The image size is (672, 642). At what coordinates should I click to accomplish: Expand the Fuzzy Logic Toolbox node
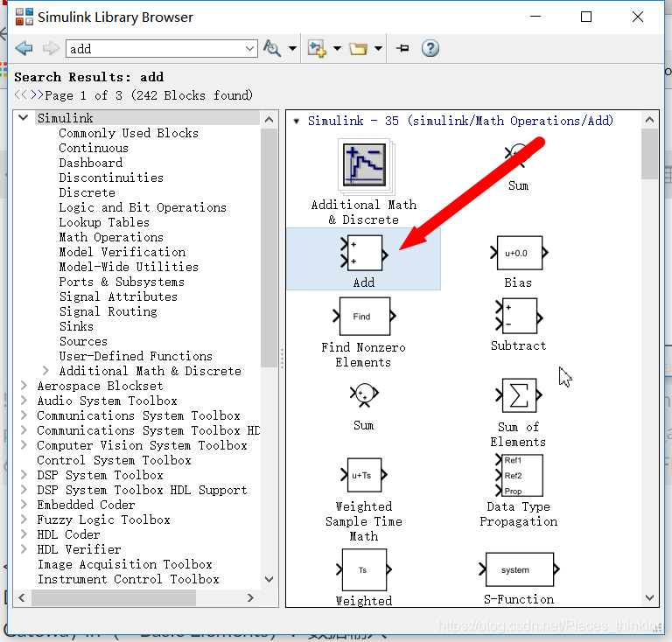[x=24, y=520]
